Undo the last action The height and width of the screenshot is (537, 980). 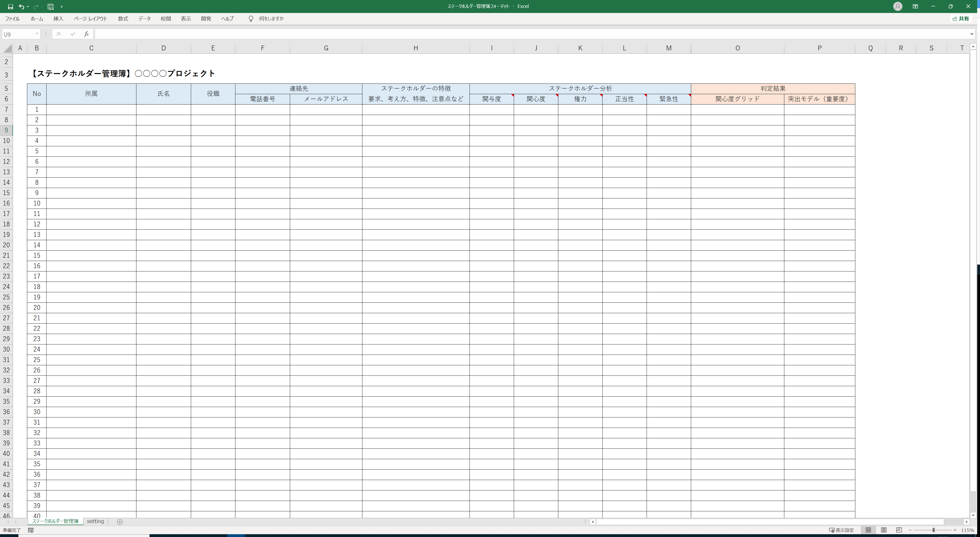pyautogui.click(x=21, y=6)
